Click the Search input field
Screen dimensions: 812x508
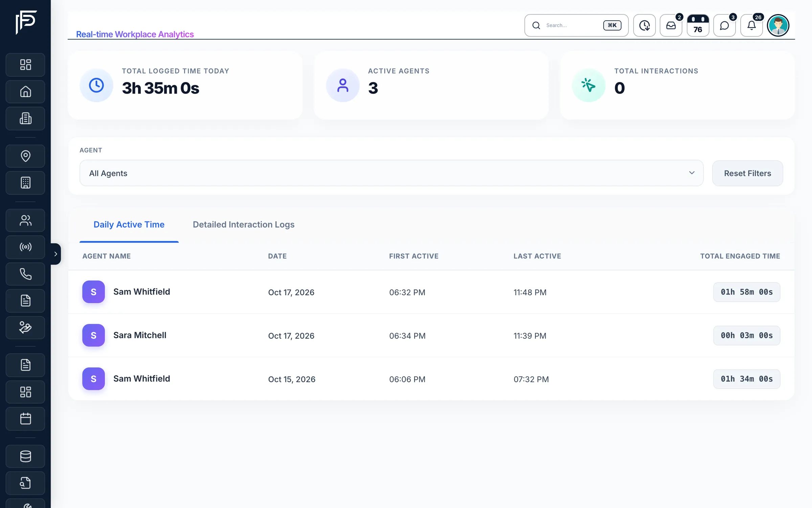[577, 25]
